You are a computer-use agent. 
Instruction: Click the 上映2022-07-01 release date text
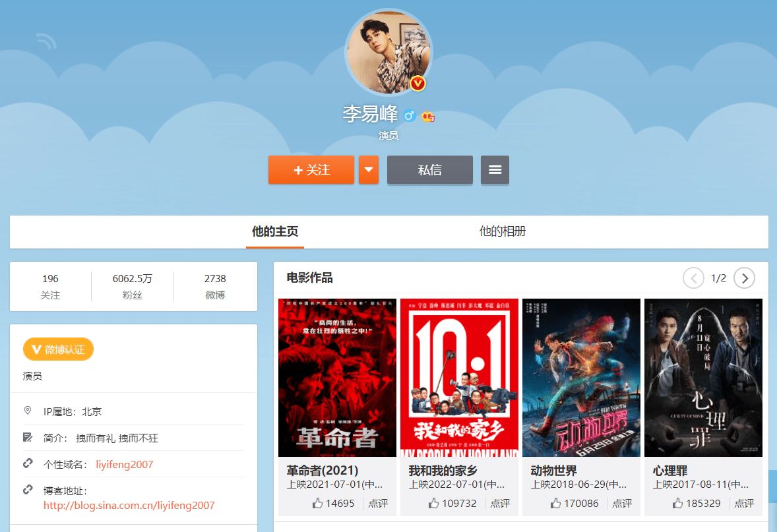pyautogui.click(x=456, y=485)
